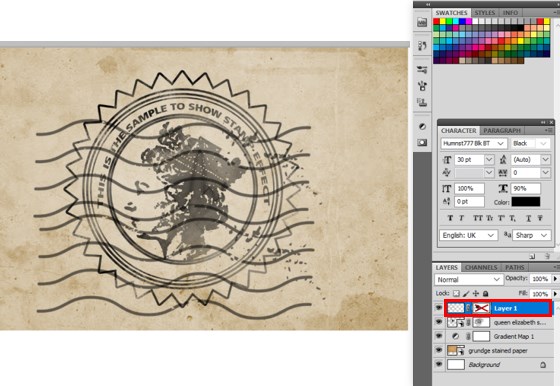560x386 pixels.
Task: Click the new-item icon below Character panel
Action: point(532,256)
